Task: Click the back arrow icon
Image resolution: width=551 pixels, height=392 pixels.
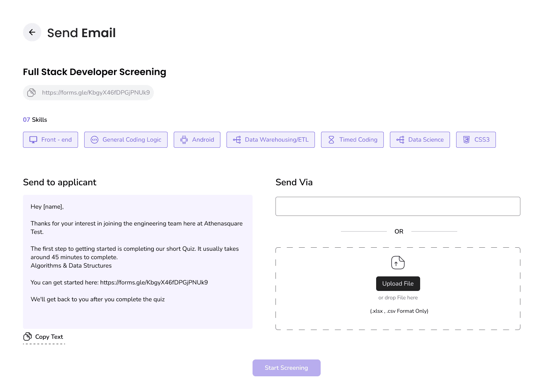Action: [x=32, y=32]
